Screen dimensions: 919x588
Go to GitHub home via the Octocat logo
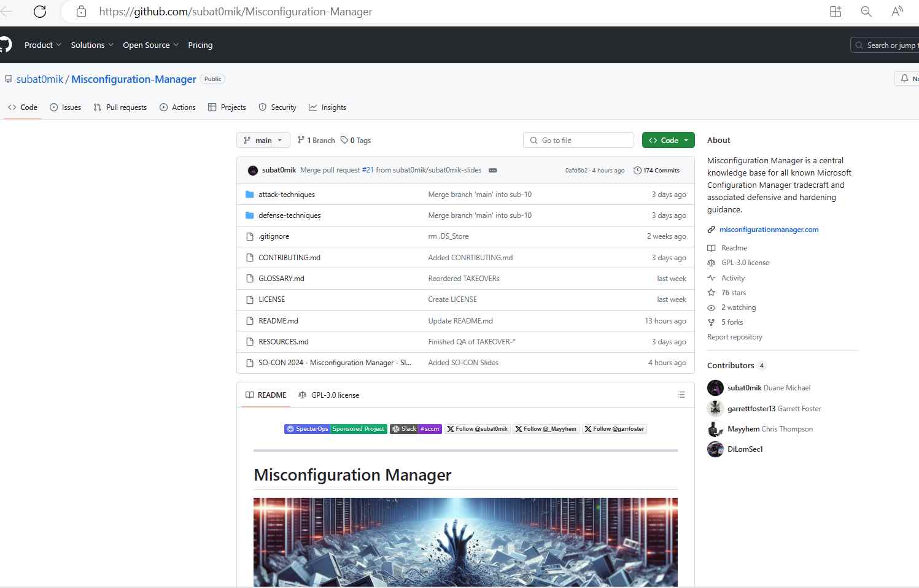click(6, 45)
